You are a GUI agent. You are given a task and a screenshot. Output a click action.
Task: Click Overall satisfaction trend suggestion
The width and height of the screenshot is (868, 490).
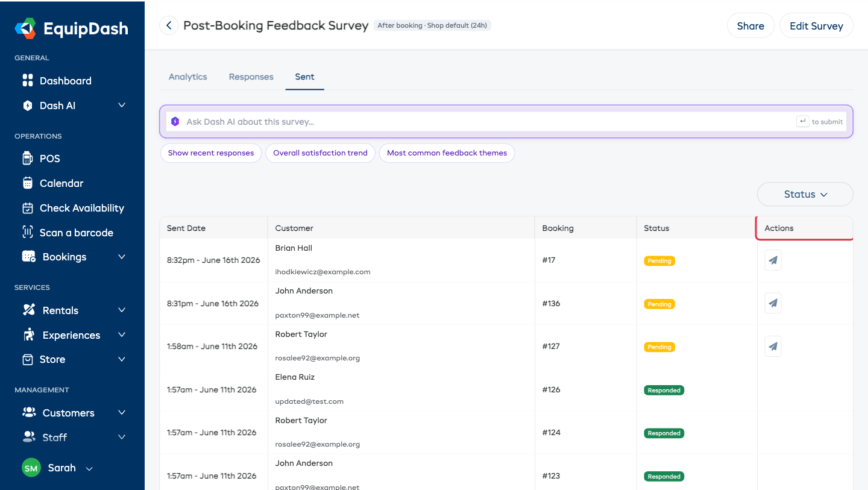(320, 153)
